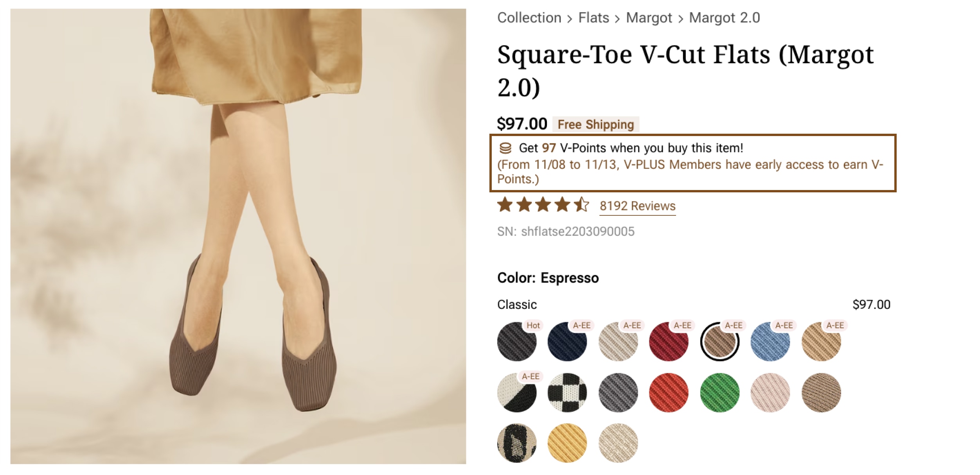Pick the bright orange-red swatch in second row
The height and width of the screenshot is (475, 980).
point(669,393)
